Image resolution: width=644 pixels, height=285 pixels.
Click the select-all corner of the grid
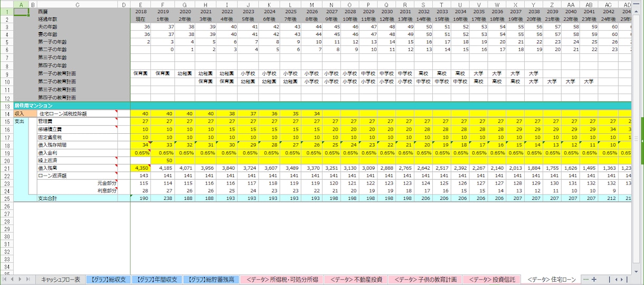click(6, 4)
